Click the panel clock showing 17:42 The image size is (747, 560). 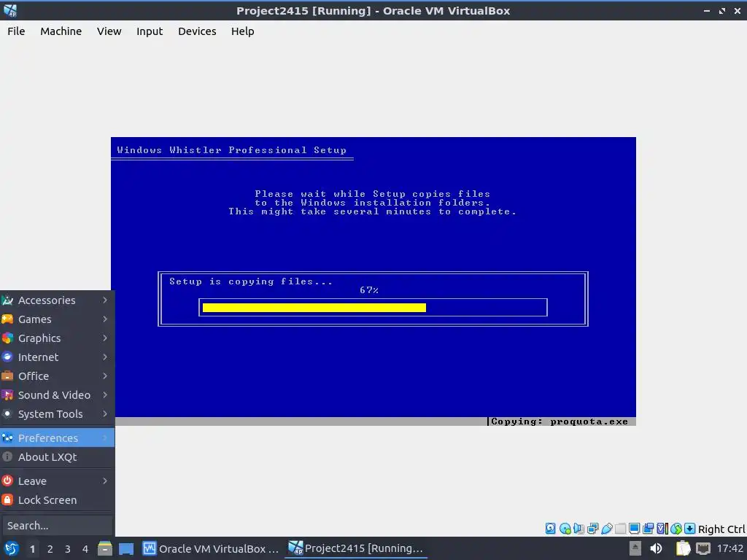point(729,548)
